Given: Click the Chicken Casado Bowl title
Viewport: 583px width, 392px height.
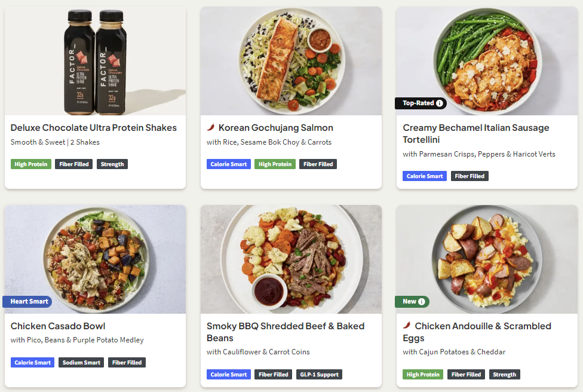Looking at the screenshot, I should tap(58, 326).
